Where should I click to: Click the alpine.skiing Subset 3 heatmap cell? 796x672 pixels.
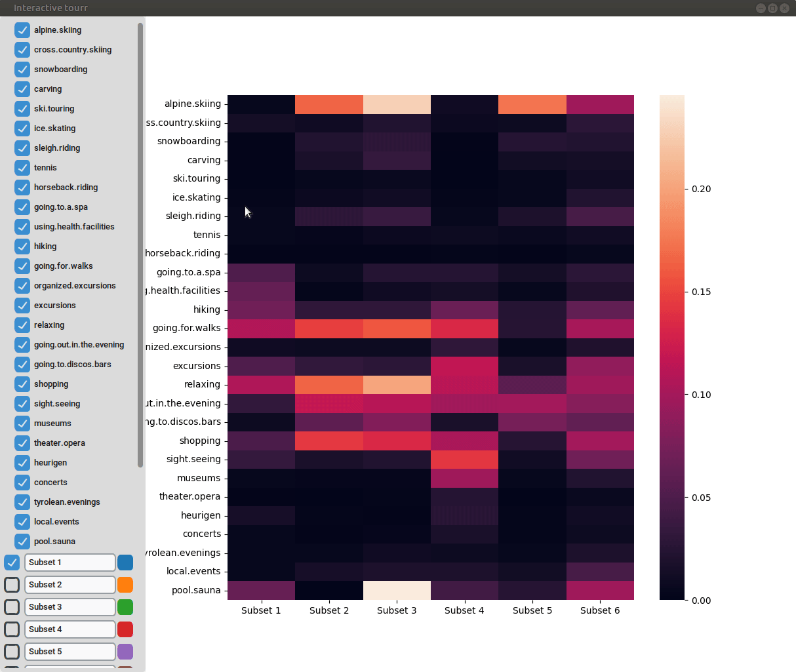[x=397, y=104]
